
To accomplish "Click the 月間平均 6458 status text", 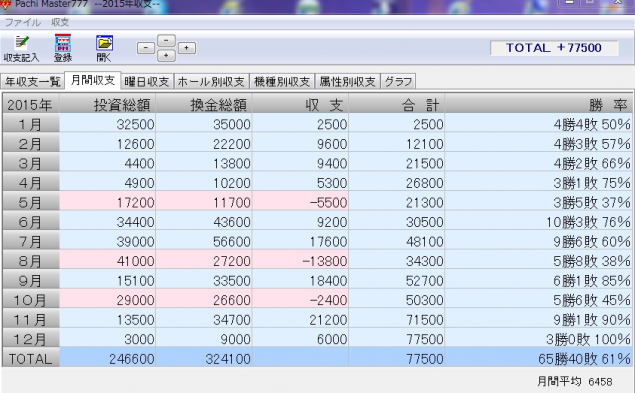I will click(x=574, y=381).
